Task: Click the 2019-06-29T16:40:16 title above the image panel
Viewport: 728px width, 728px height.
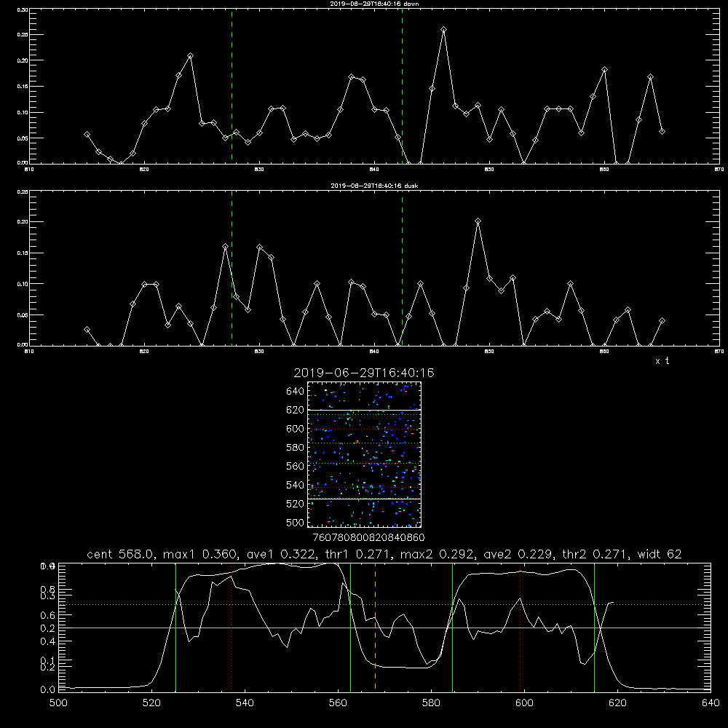Action: (x=364, y=373)
